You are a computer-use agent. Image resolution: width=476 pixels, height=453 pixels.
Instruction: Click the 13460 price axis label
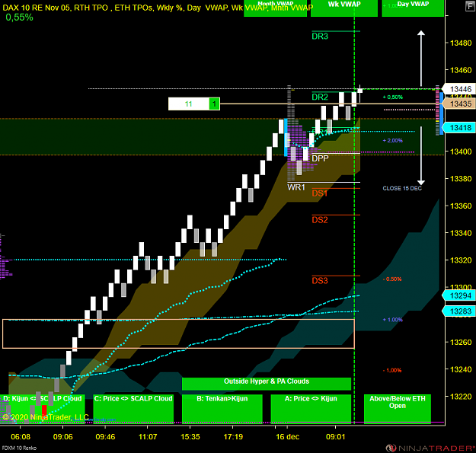(461, 70)
